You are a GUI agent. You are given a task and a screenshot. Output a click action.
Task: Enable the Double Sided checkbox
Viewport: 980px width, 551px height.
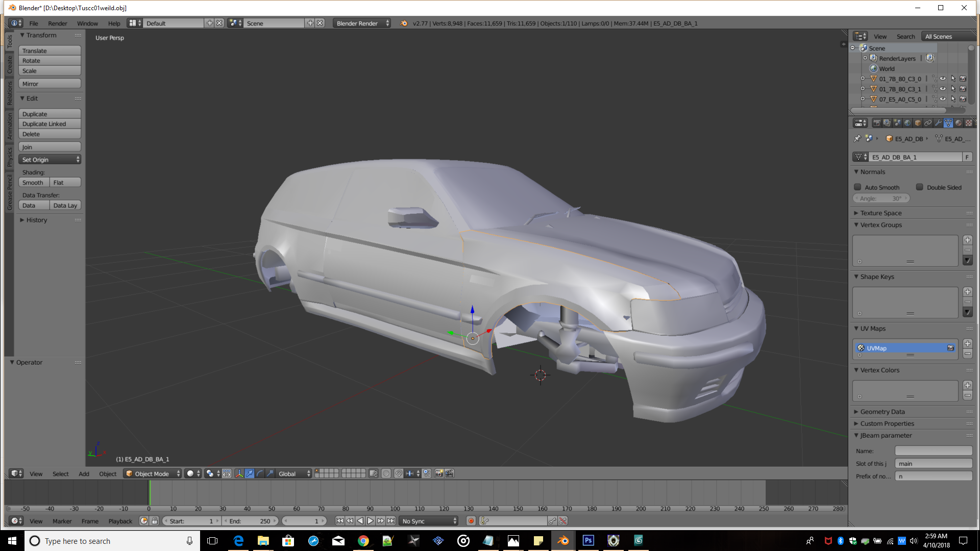920,187
